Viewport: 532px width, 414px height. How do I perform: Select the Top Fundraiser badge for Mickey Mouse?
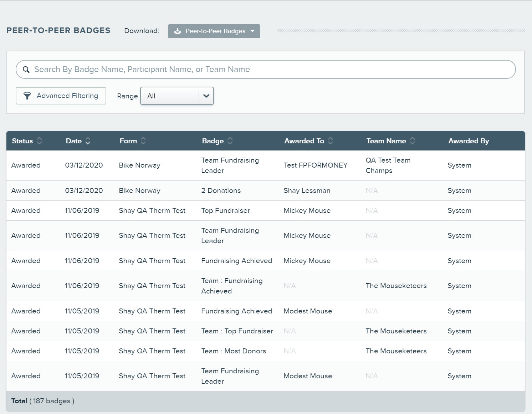tap(225, 211)
